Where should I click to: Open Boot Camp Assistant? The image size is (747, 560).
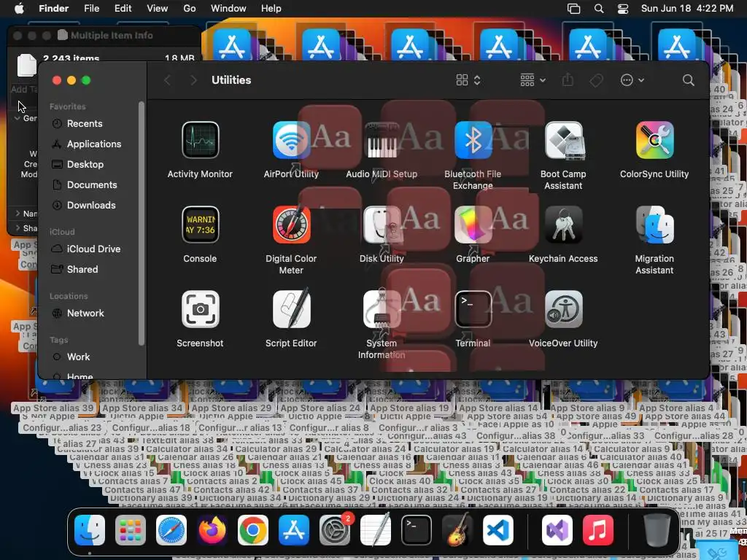pyautogui.click(x=564, y=140)
